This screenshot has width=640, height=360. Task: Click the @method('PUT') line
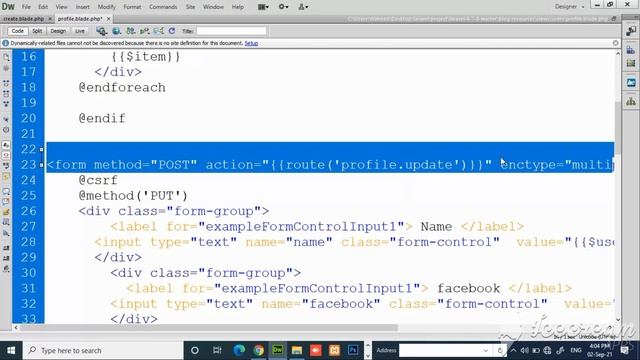(133, 196)
